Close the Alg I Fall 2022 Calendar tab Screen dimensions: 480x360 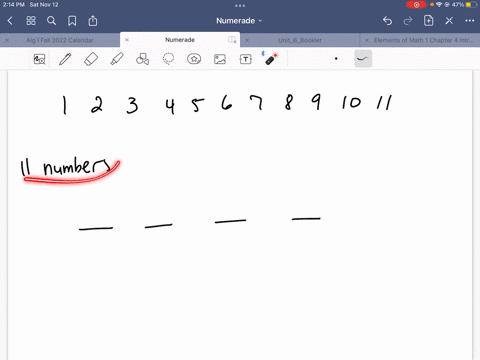[7, 40]
